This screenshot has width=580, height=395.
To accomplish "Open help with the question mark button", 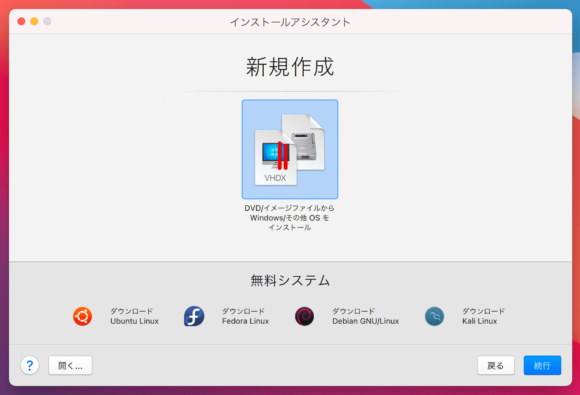I will tap(30, 365).
